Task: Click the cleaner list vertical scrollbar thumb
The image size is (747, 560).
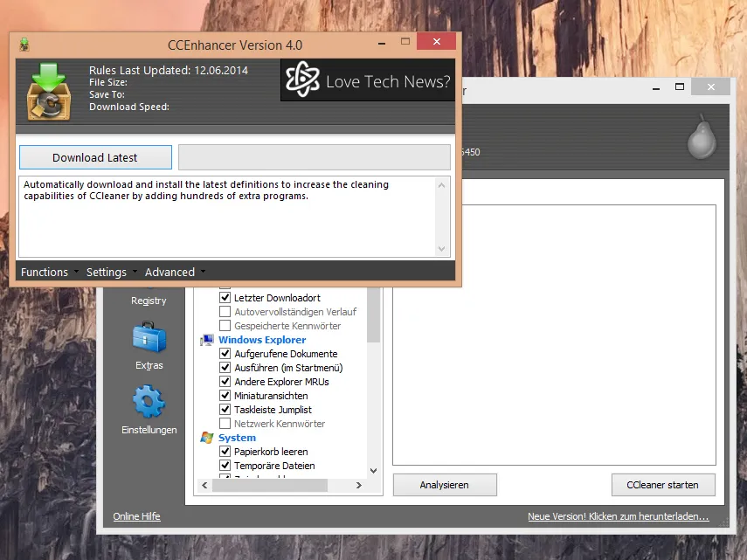Action: coord(374,315)
